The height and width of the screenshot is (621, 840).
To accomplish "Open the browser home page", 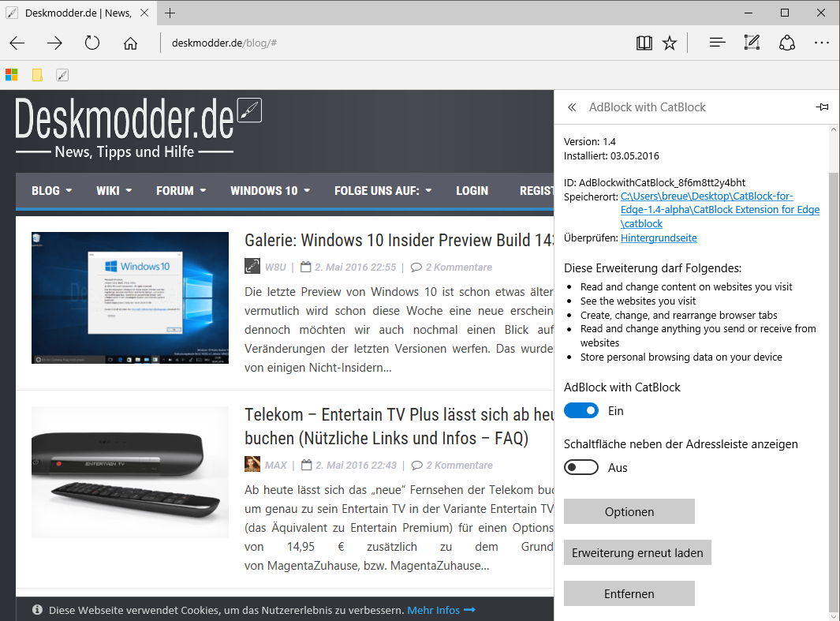I will [130, 43].
